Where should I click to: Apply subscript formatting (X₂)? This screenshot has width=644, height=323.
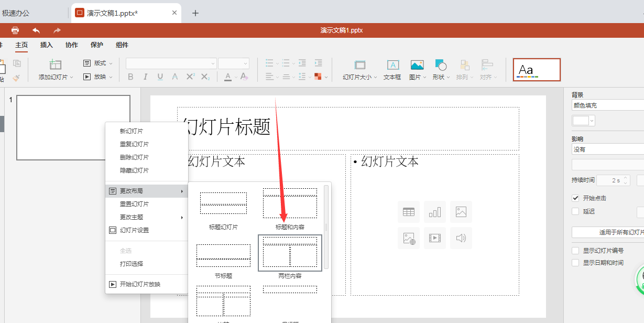click(205, 77)
